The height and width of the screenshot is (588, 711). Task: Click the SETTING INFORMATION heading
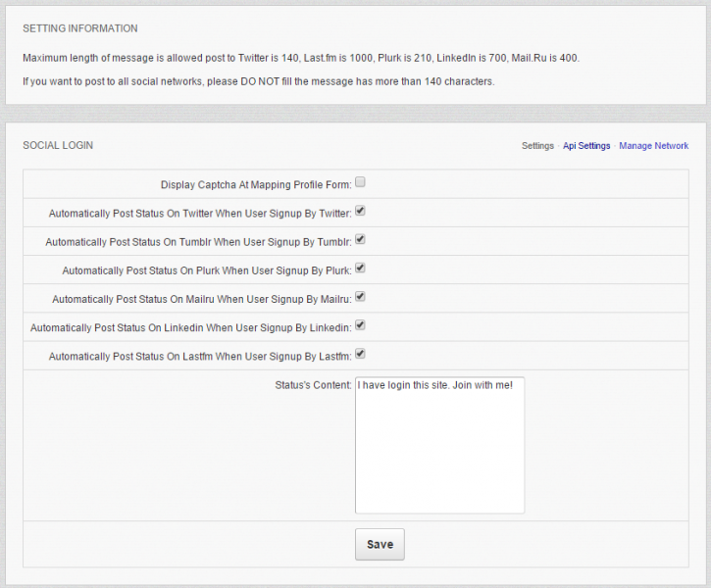click(80, 28)
